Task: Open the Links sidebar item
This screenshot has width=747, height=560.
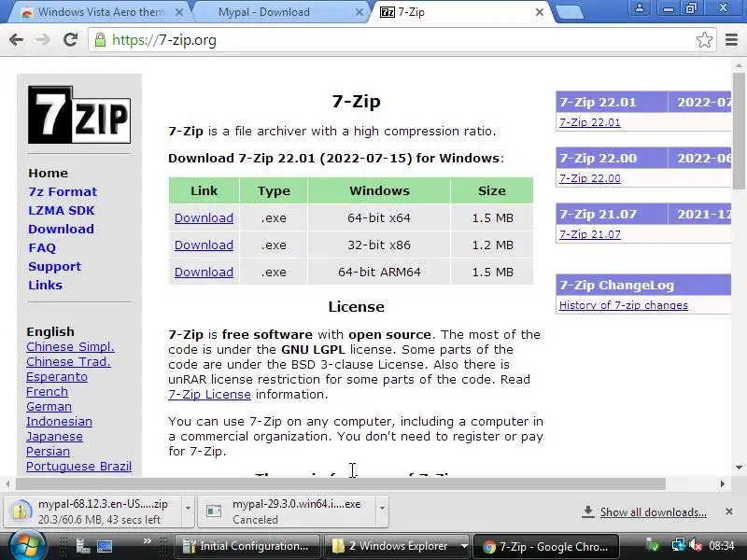Action: (x=45, y=285)
